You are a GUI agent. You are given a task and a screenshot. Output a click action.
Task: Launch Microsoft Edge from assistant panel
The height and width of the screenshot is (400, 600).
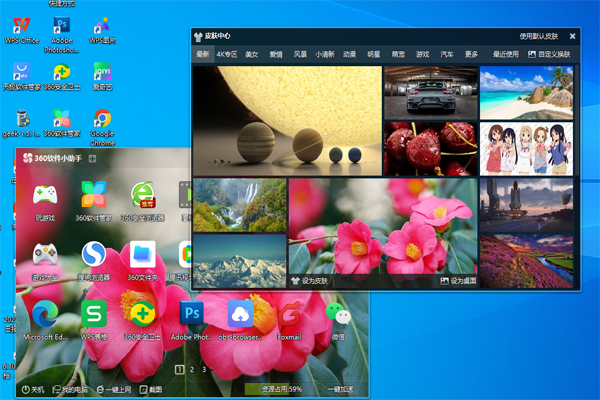pyautogui.click(x=45, y=321)
